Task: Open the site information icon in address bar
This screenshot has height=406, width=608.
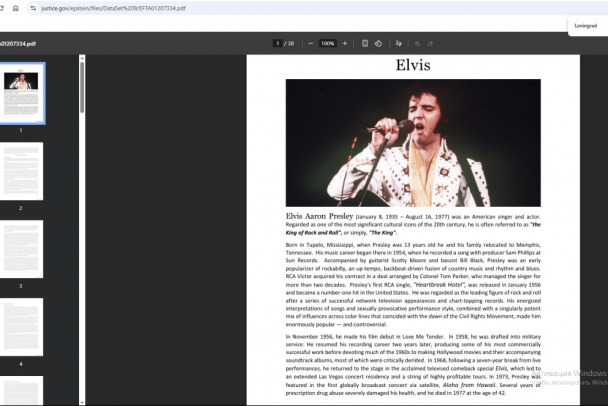Action: 32,7
